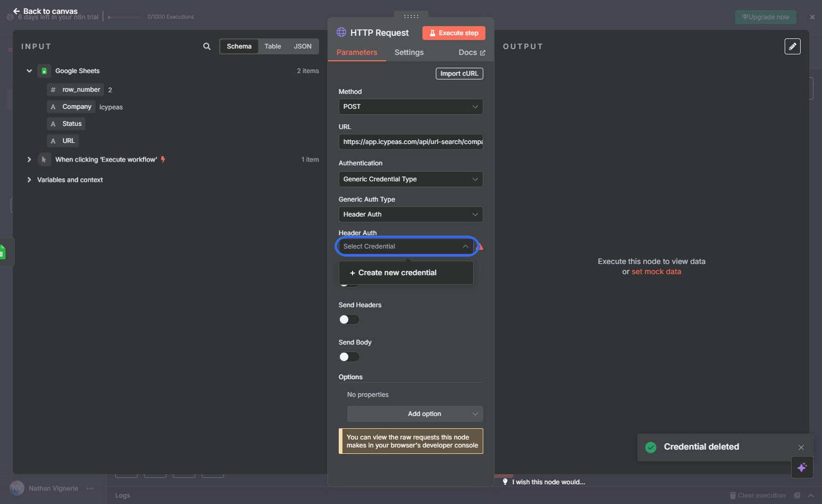
Task: Open the Docs link
Action: coord(472,52)
